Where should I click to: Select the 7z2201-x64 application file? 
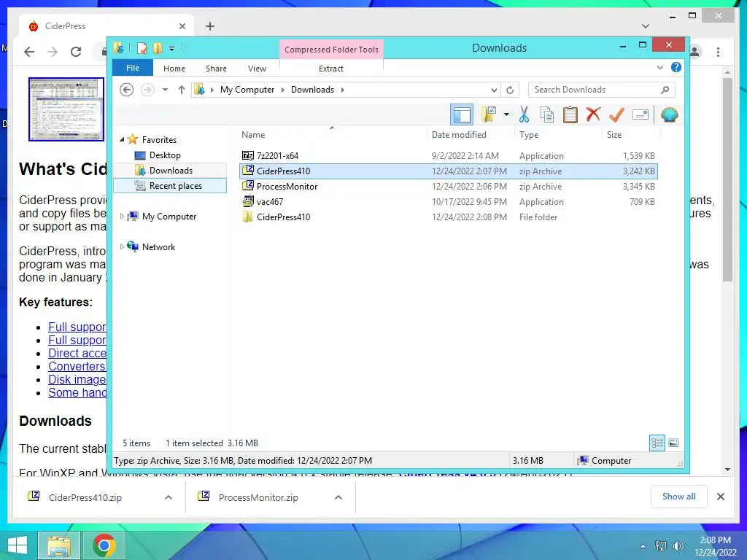pyautogui.click(x=449, y=156)
